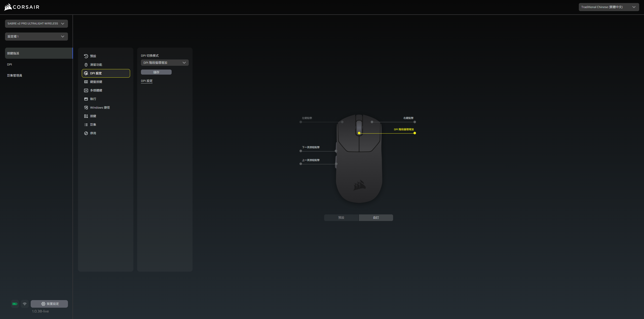Click the wireless signal icon
The width and height of the screenshot is (644, 319).
coord(25,304)
